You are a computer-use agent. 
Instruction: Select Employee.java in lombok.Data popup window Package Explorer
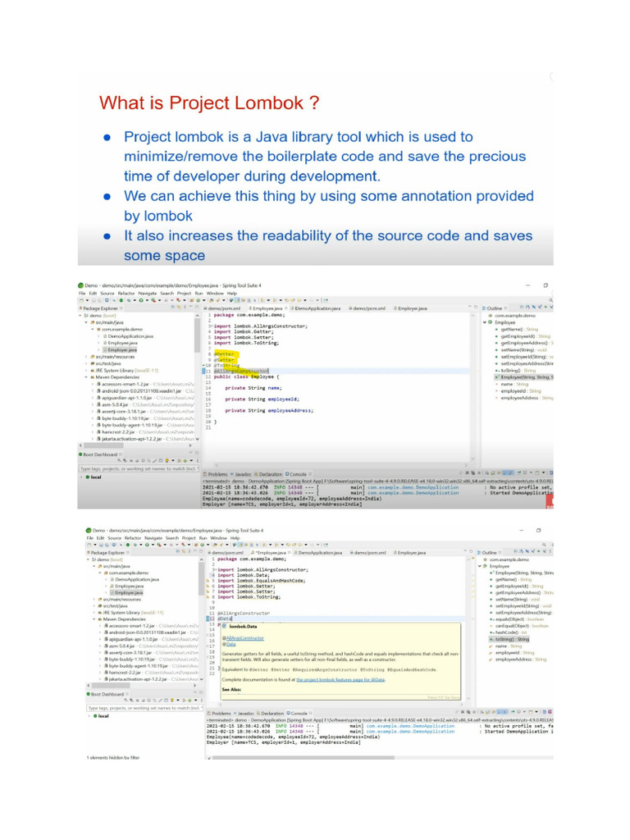tap(127, 586)
